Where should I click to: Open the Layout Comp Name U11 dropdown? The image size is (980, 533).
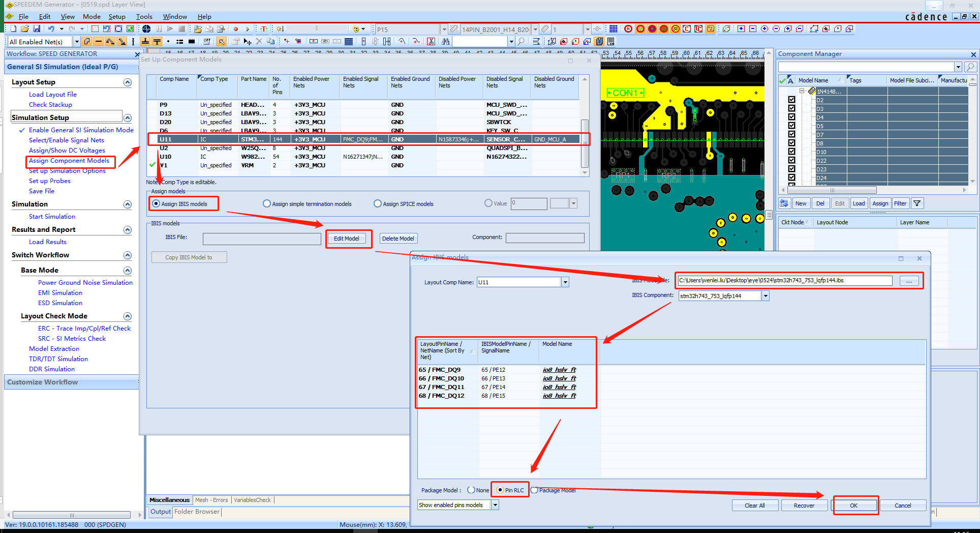[565, 282]
